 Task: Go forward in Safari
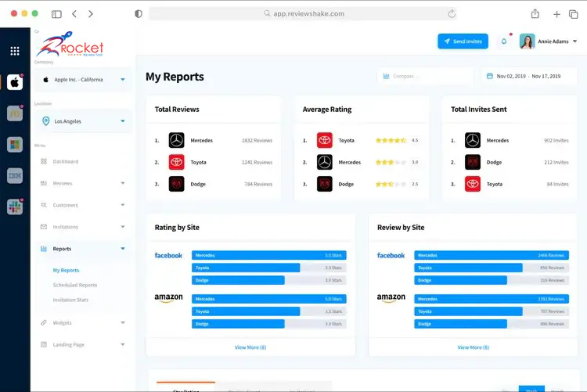tap(91, 14)
